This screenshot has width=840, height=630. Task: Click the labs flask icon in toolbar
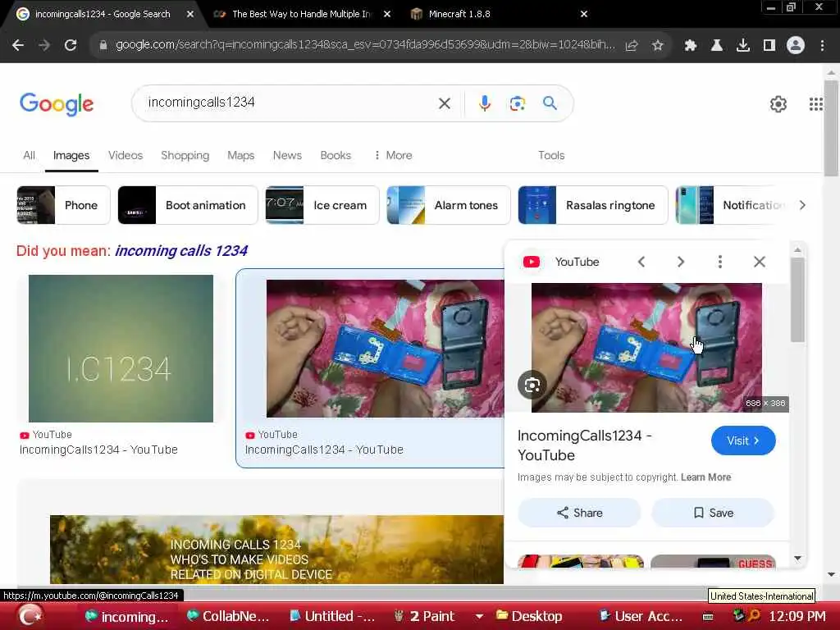coord(717,46)
